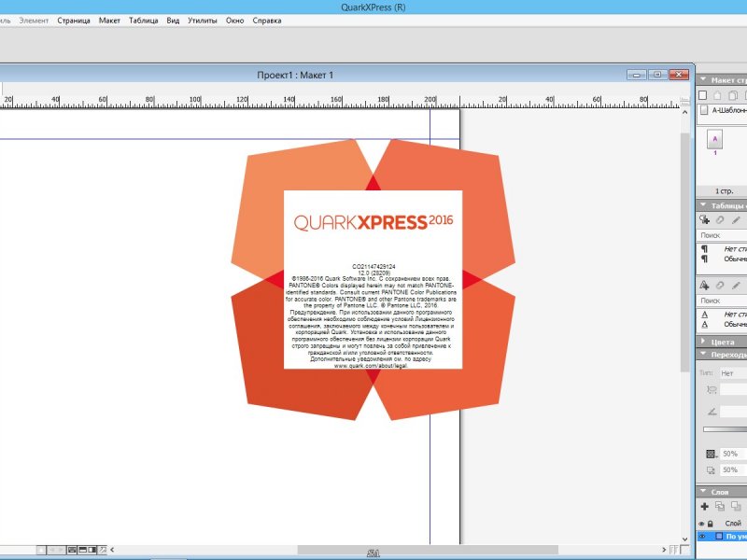Click the gradient angle input field
The image size is (747, 560).
[734, 411]
